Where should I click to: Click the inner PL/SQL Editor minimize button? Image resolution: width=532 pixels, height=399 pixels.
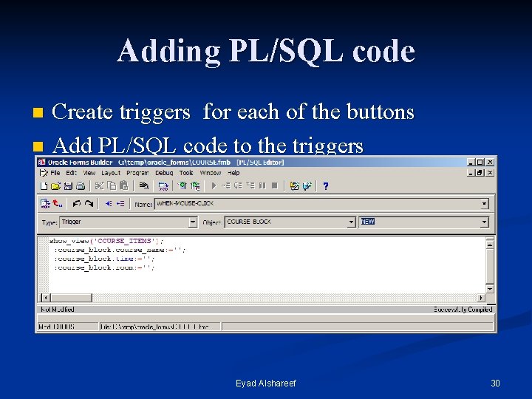click(x=471, y=173)
